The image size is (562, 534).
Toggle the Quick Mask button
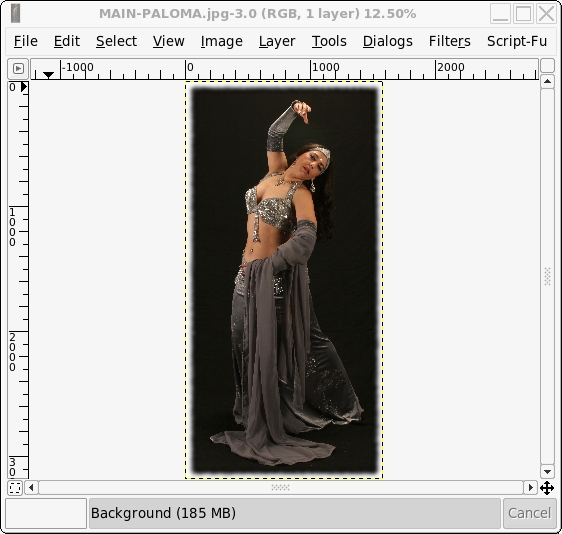(15, 488)
